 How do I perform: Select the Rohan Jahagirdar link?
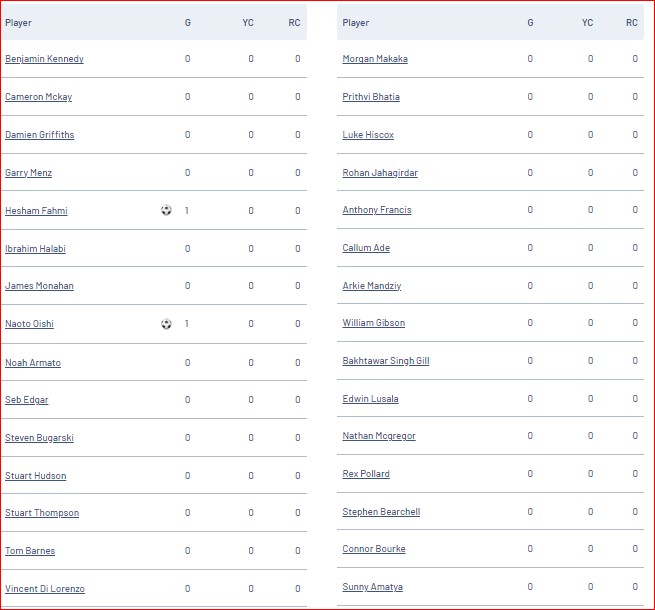pos(380,173)
